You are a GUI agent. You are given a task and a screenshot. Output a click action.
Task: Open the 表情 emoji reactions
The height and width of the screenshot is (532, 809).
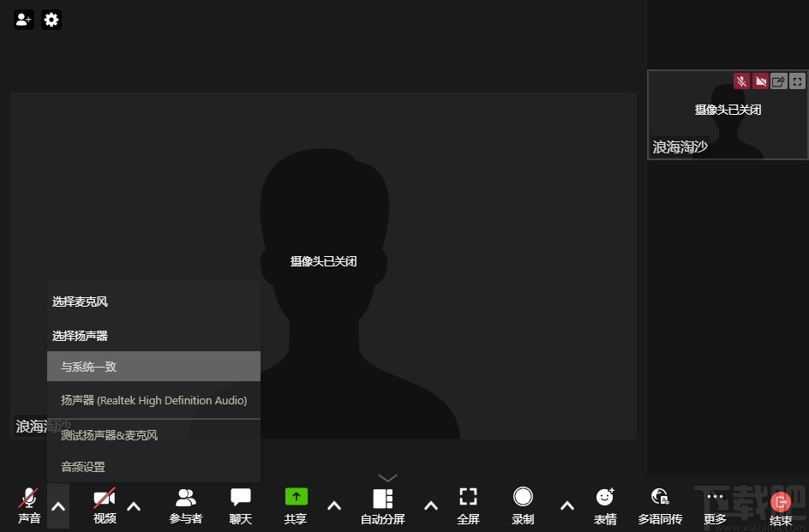coord(605,505)
